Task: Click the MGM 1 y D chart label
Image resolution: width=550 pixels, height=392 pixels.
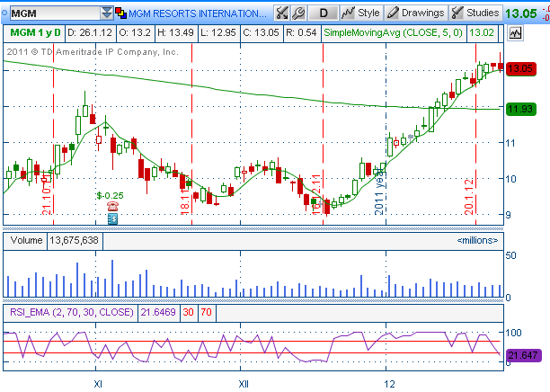Action: [x=35, y=33]
